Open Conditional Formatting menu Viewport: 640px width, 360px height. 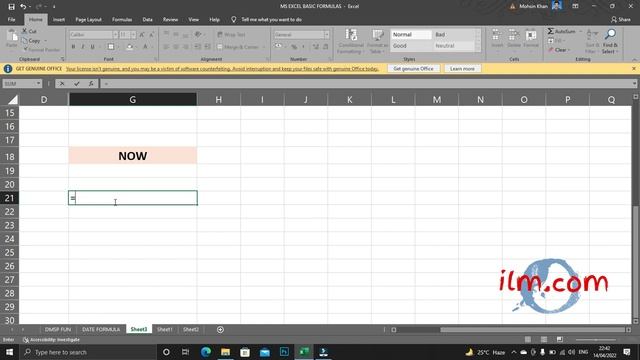tap(351, 41)
